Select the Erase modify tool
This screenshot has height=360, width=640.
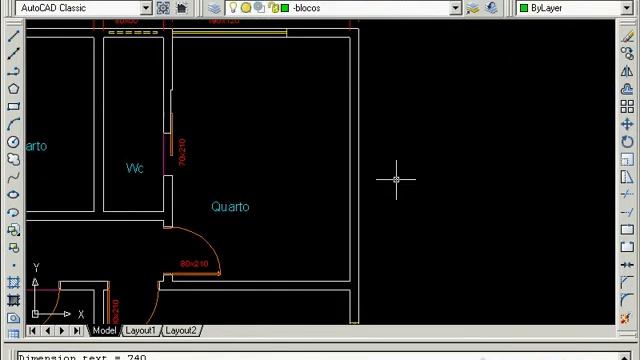pyautogui.click(x=627, y=36)
